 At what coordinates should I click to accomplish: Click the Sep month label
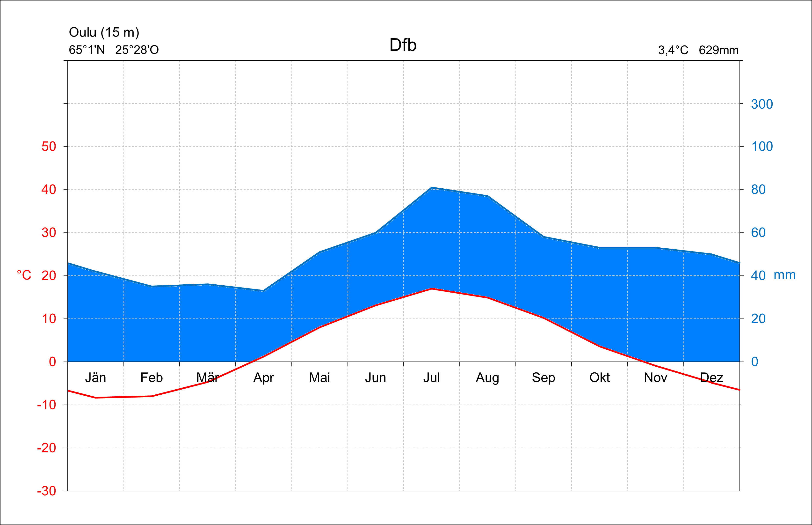pyautogui.click(x=544, y=378)
